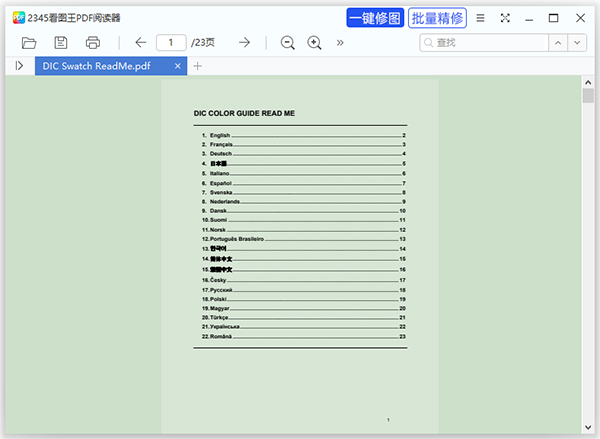Enter fullscreen mode using the expand icon
The width and height of the screenshot is (600, 439).
(505, 18)
